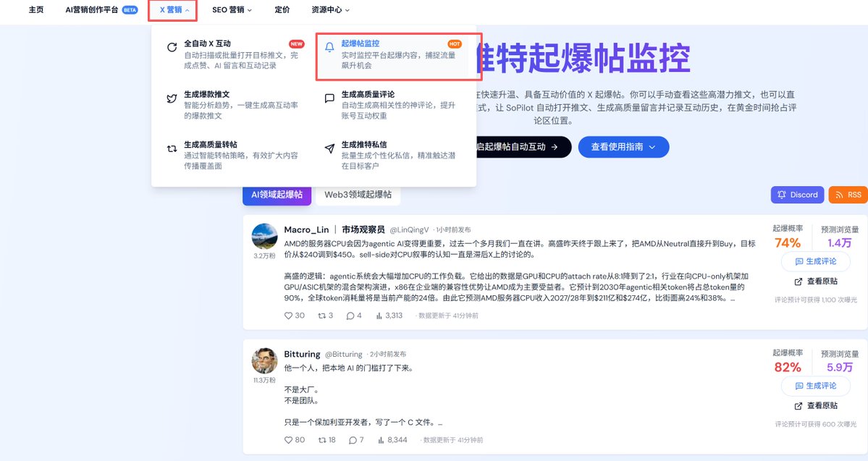Viewport: 868px width, 461px height.
Task: Expand the 资源中心 dropdown
Action: [331, 10]
